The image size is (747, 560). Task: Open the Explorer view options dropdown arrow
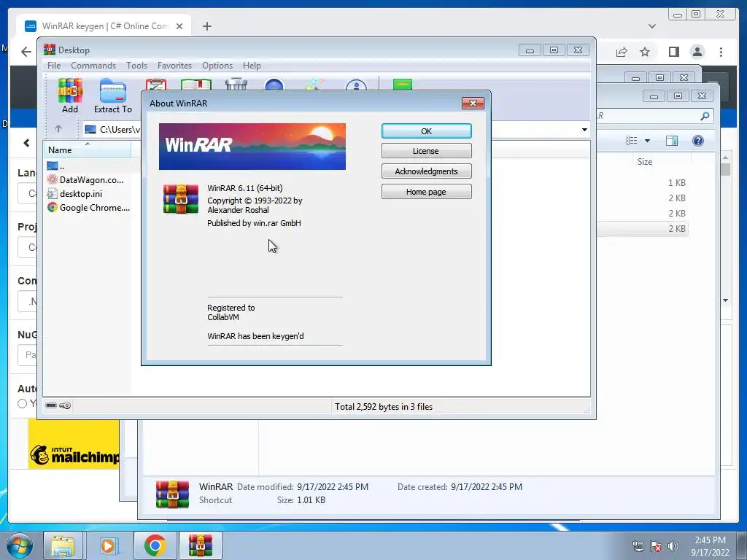pos(647,141)
